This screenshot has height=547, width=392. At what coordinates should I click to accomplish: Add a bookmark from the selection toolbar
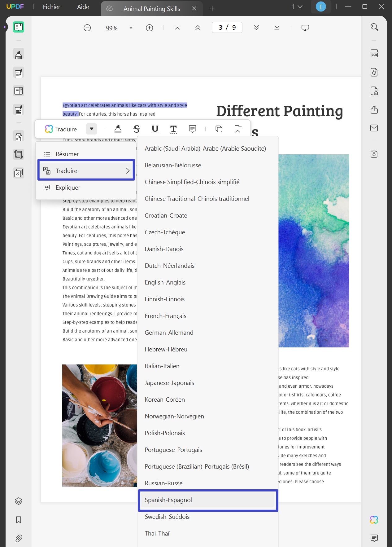point(238,129)
